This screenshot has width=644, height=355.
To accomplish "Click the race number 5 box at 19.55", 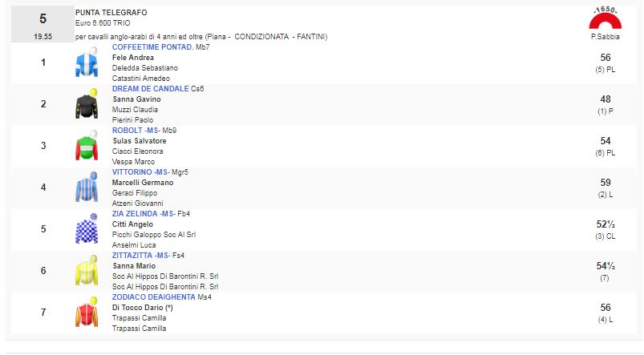I will (43, 24).
